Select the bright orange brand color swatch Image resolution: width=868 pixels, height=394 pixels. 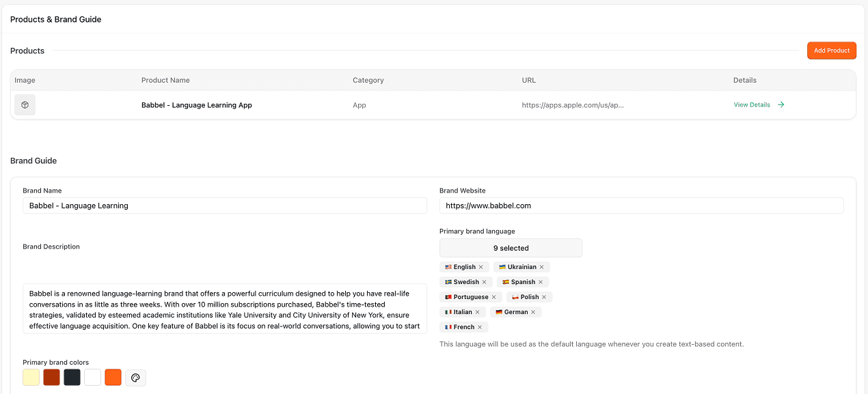pyautogui.click(x=113, y=378)
